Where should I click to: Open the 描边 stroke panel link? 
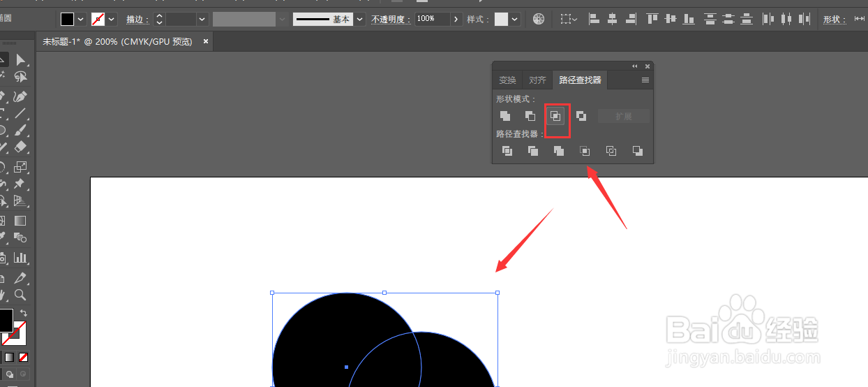pyautogui.click(x=137, y=20)
